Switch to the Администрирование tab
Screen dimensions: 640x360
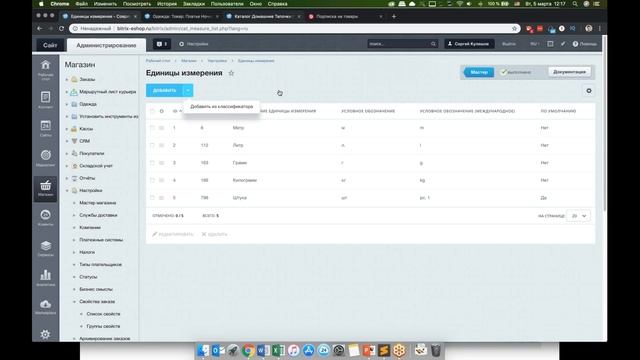point(106,45)
